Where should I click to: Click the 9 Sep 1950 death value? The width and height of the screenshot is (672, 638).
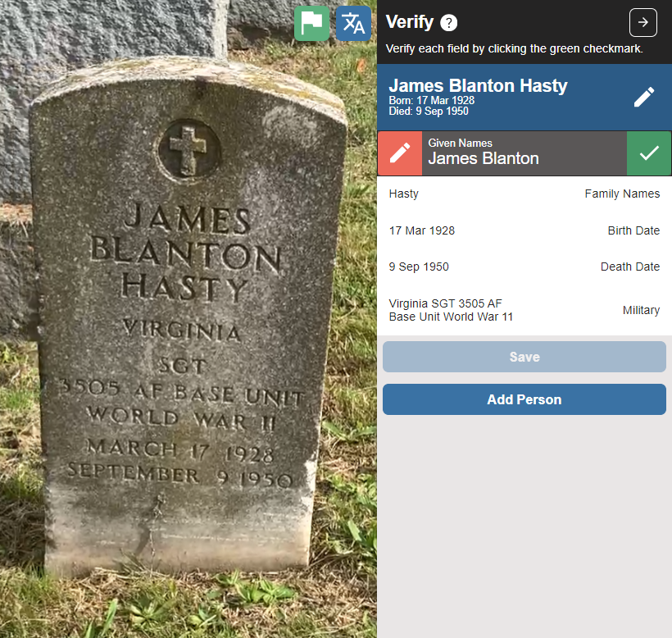(419, 267)
